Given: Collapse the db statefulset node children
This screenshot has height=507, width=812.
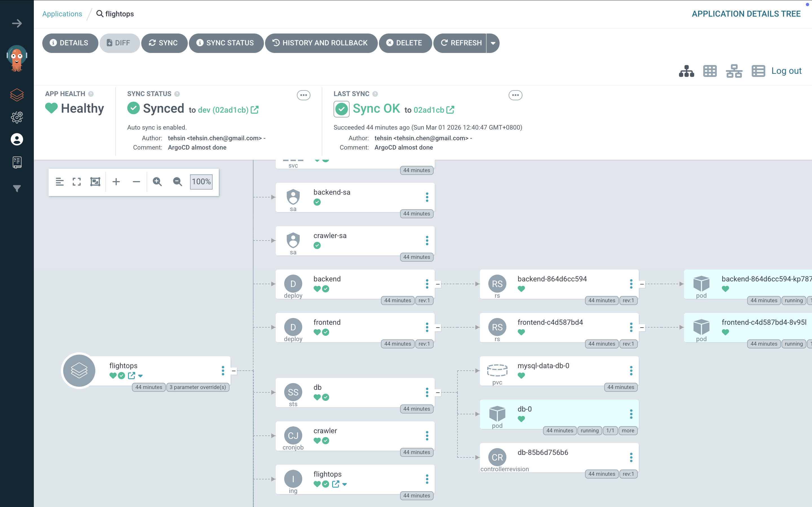Looking at the screenshot, I should [438, 392].
